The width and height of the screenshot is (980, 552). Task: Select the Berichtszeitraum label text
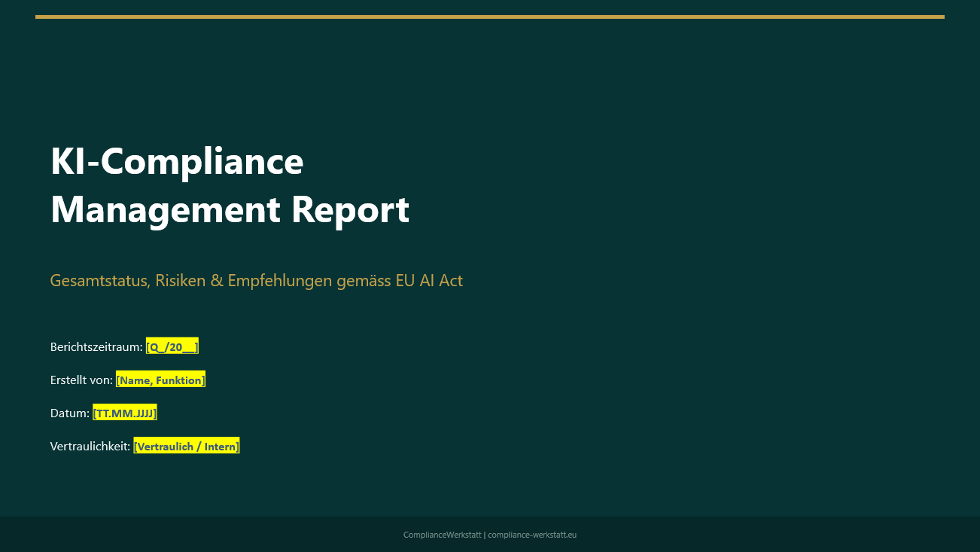point(95,346)
